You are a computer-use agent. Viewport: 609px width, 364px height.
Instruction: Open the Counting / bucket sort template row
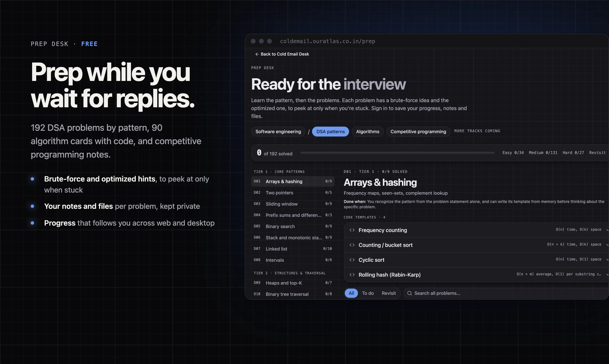pyautogui.click(x=476, y=245)
